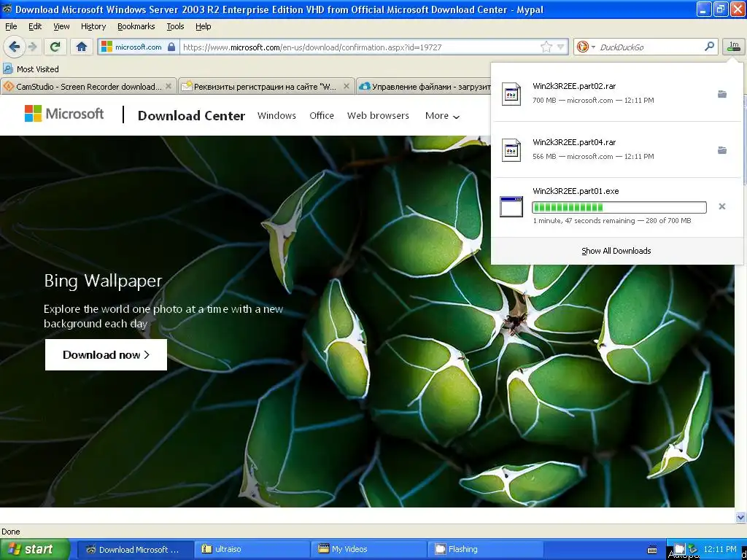Select Download Microsoft taskbar button
This screenshot has width=747, height=560.
click(135, 550)
